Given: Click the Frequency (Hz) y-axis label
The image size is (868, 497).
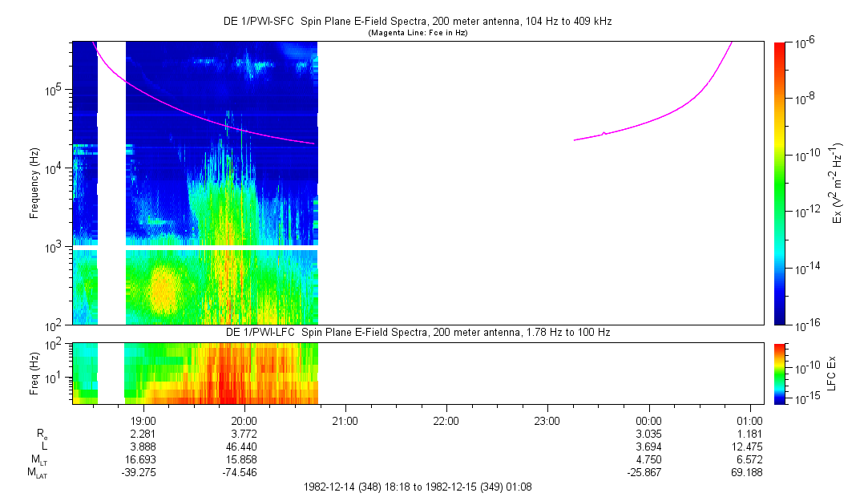Looking at the screenshot, I should (x=34, y=183).
